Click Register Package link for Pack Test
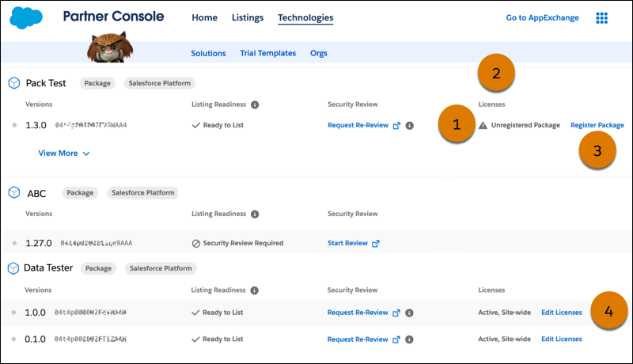The width and height of the screenshot is (633, 364). click(x=597, y=125)
